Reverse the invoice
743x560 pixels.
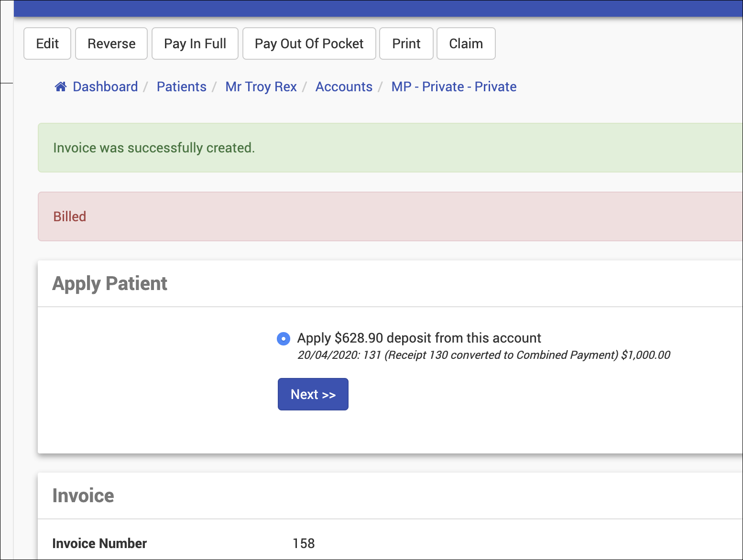(111, 43)
